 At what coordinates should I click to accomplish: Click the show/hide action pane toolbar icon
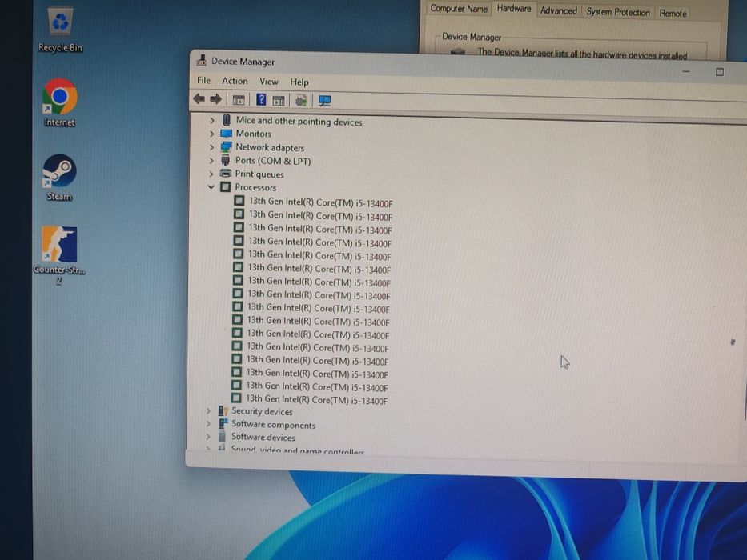[279, 101]
